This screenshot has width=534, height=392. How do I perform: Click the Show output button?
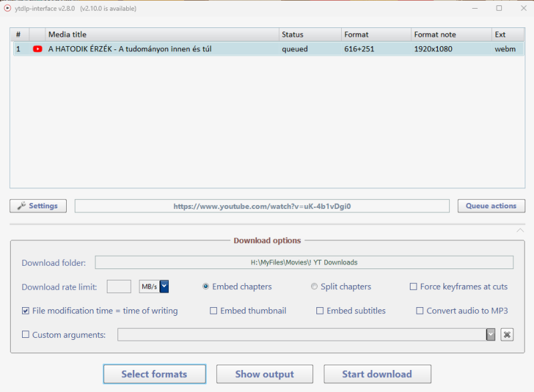tap(264, 374)
